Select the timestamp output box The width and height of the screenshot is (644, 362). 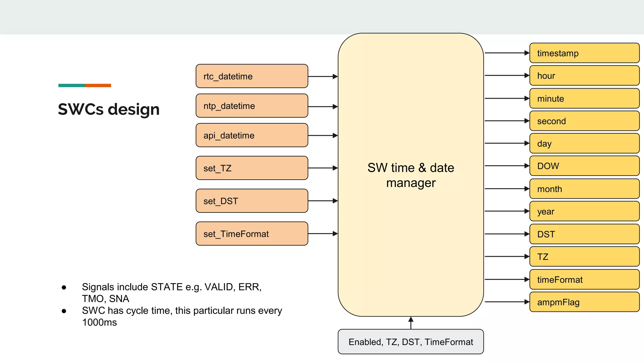(x=584, y=53)
